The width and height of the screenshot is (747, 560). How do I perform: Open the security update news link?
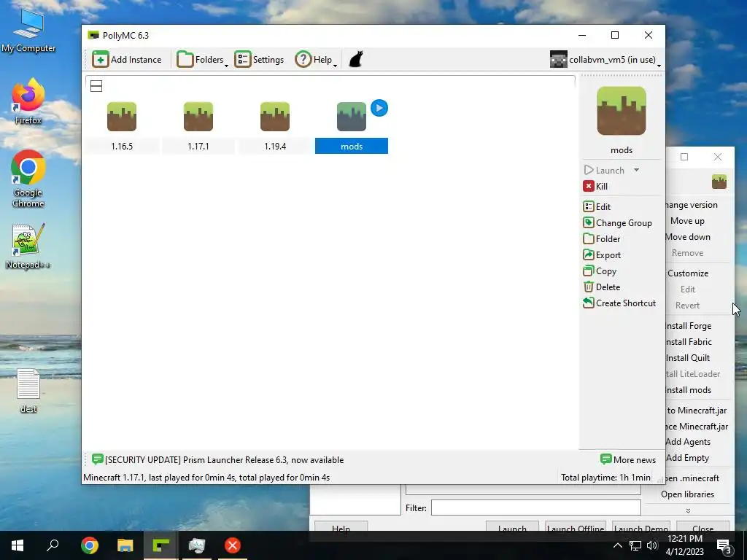(x=217, y=460)
